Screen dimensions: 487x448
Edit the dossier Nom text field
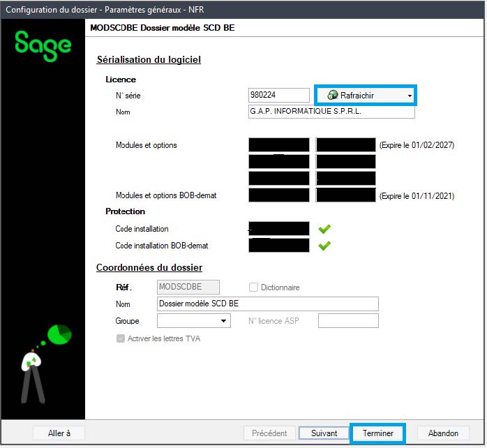[x=268, y=304]
